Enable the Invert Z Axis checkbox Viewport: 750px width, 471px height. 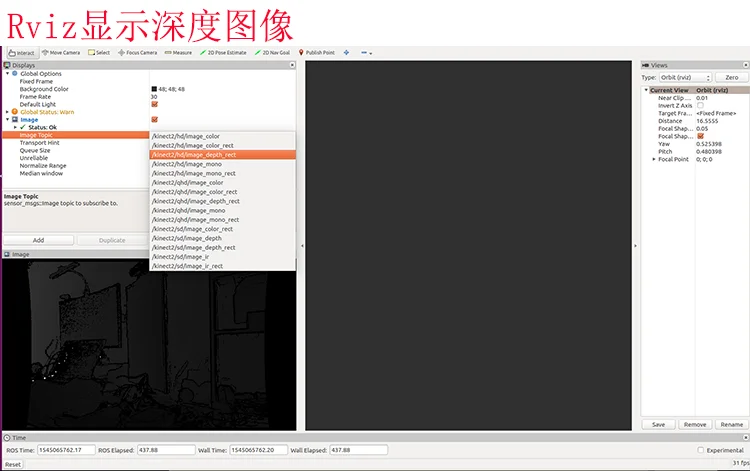click(x=700, y=105)
